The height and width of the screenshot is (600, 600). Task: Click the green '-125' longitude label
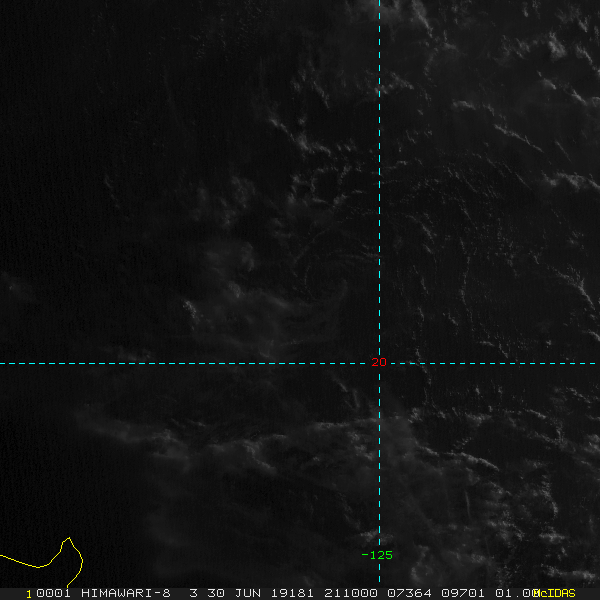click(x=377, y=555)
